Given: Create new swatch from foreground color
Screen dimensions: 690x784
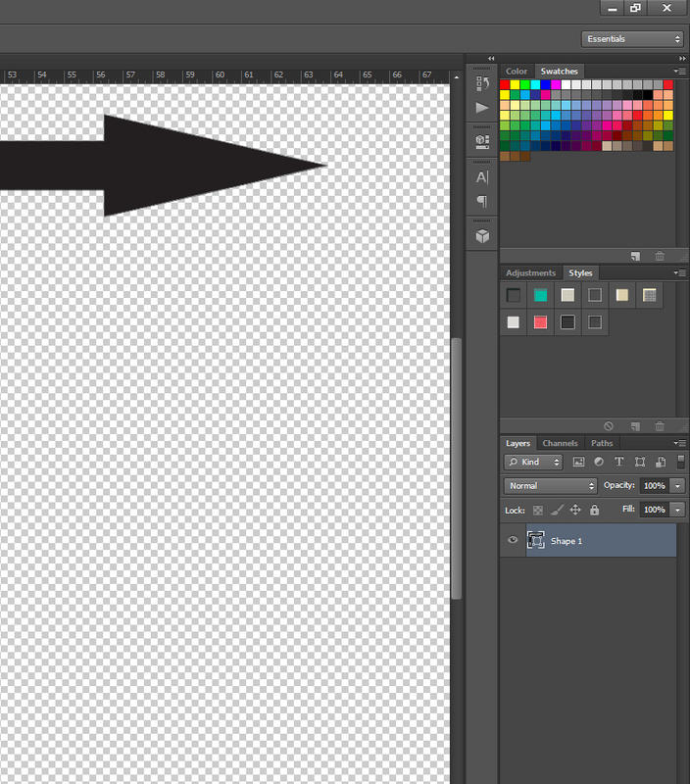Looking at the screenshot, I should tap(635, 256).
